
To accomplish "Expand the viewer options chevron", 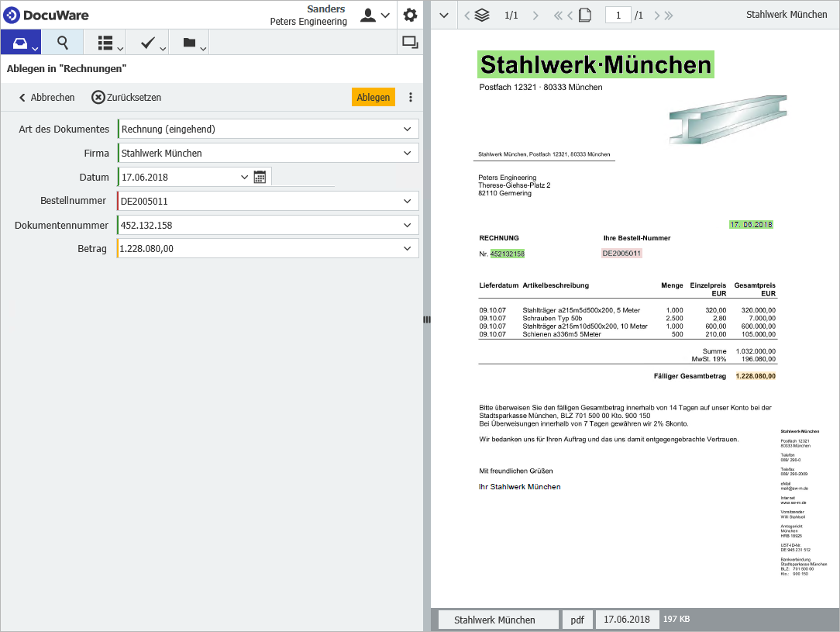I will tap(443, 14).
